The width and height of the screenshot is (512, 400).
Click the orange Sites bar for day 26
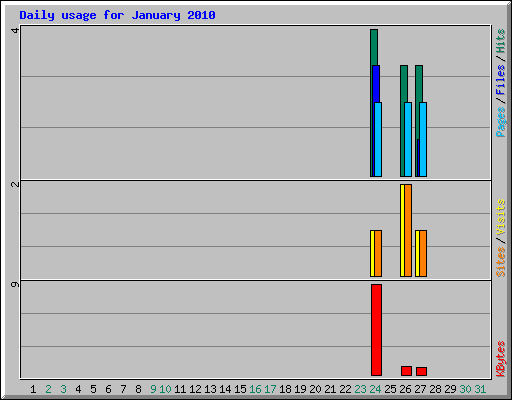408,230
